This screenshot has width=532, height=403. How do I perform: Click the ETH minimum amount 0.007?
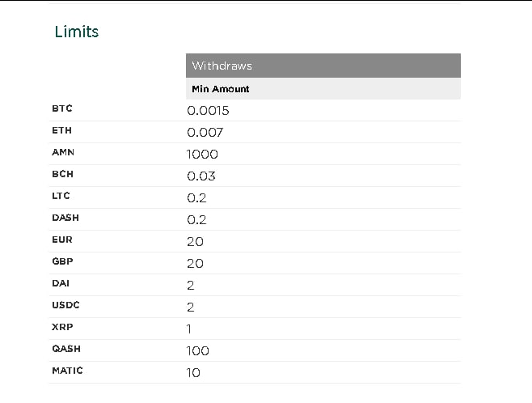205,133
